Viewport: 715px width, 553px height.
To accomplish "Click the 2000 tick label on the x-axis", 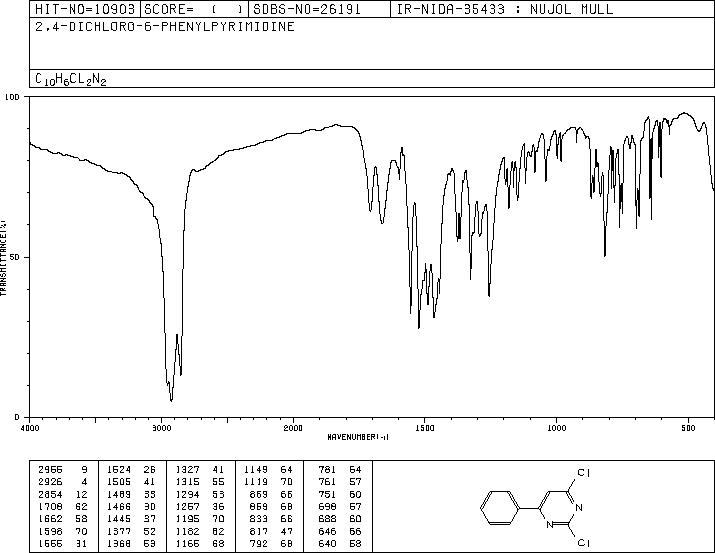I will pyautogui.click(x=293, y=428).
